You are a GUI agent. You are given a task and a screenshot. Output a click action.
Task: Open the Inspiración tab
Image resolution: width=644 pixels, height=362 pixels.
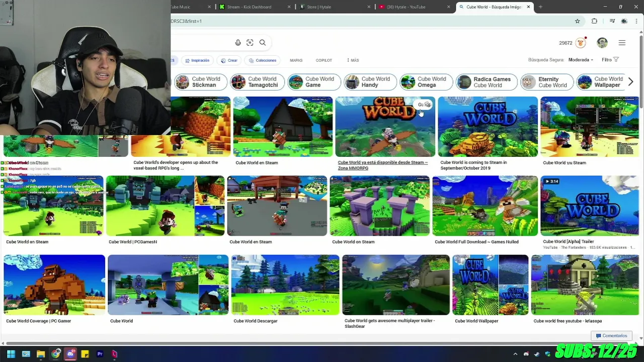(197, 60)
